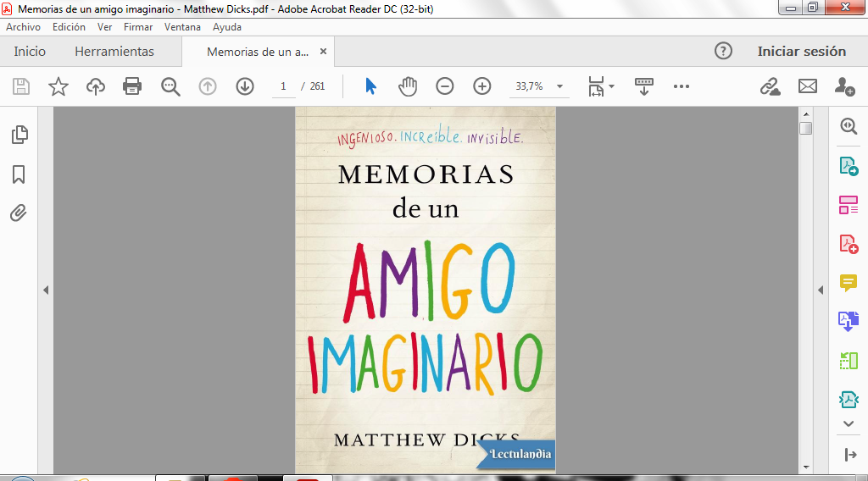
Task: Open the zoom percentage dropdown
Action: (559, 86)
